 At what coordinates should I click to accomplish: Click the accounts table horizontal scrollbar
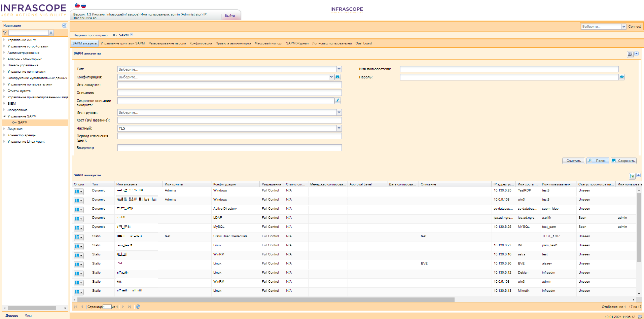click(266, 299)
